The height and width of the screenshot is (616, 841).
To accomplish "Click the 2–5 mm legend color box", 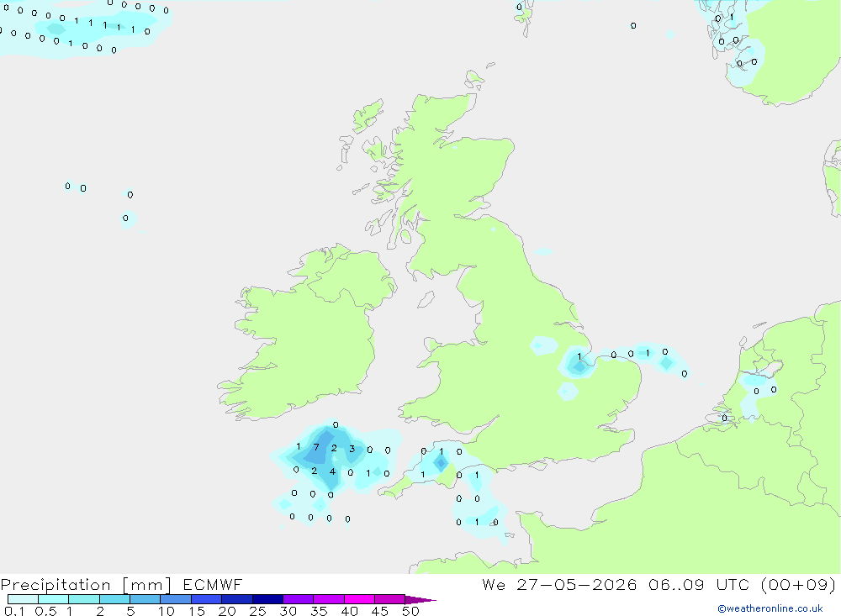I will [114, 599].
